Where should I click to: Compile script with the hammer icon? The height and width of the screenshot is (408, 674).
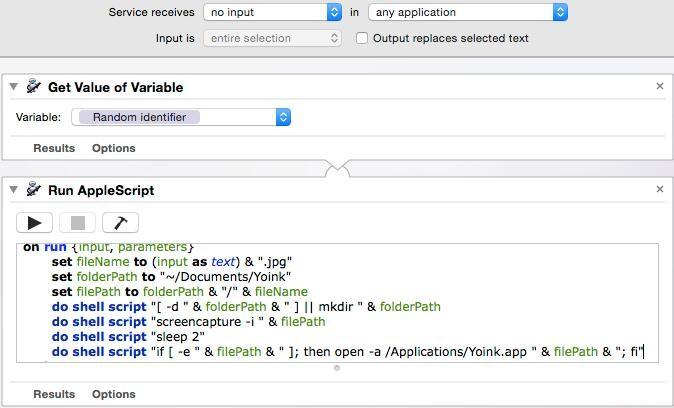point(120,222)
